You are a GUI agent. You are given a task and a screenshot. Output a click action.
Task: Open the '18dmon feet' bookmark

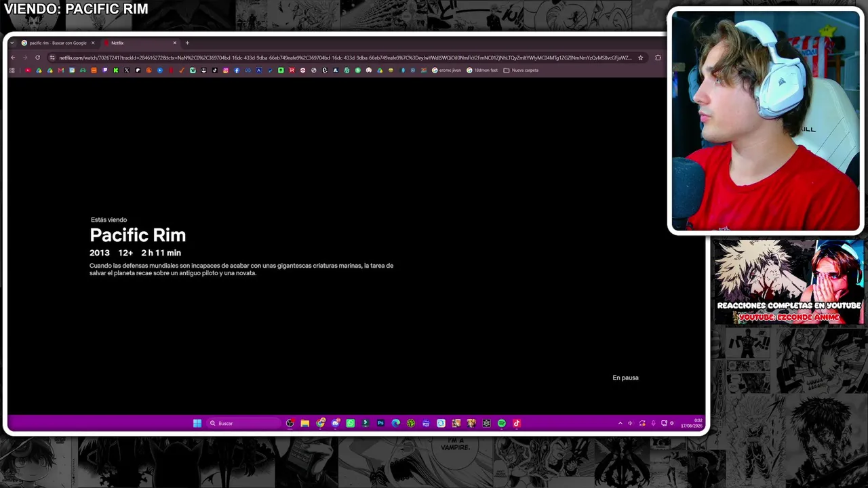tap(482, 70)
